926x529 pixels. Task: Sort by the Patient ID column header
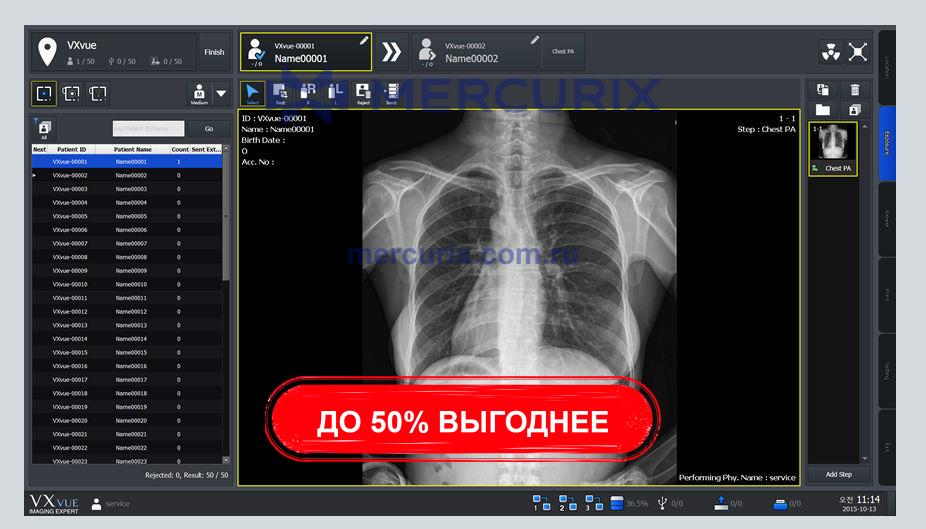(x=71, y=149)
